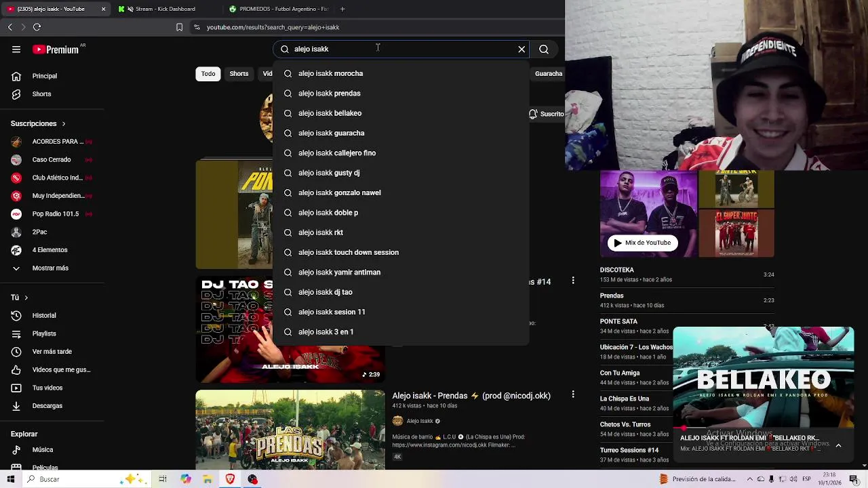Toggle the Suscrito notification bell button
The width and height of the screenshot is (868, 488).
pos(547,114)
